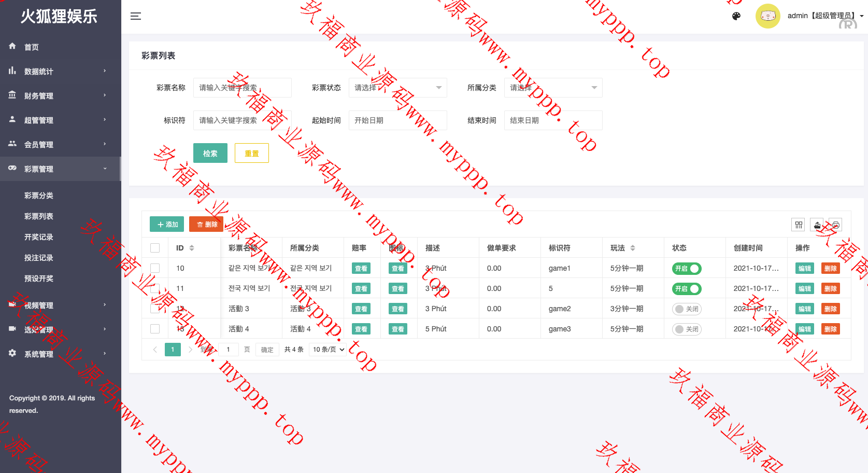
Task: Click the green 检索 search button
Action: [x=210, y=153]
